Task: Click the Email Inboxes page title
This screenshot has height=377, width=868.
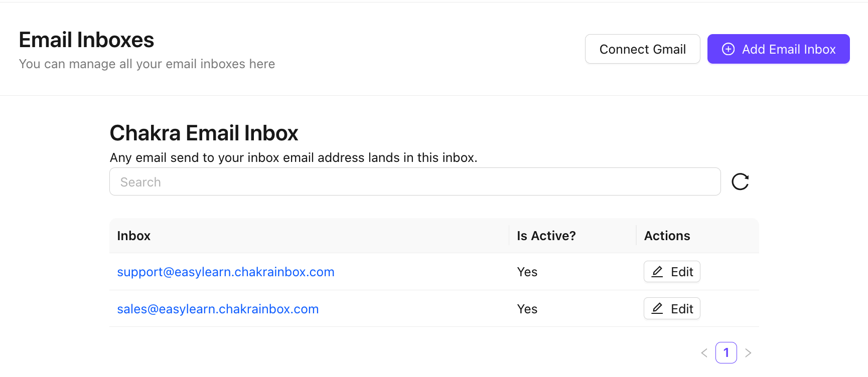Action: (86, 40)
